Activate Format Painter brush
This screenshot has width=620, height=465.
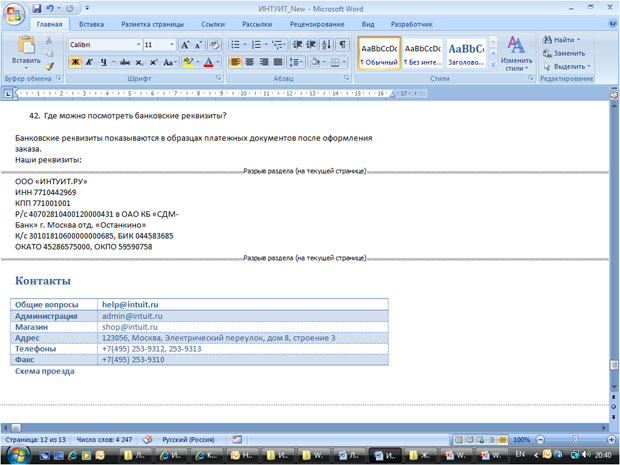click(49, 66)
